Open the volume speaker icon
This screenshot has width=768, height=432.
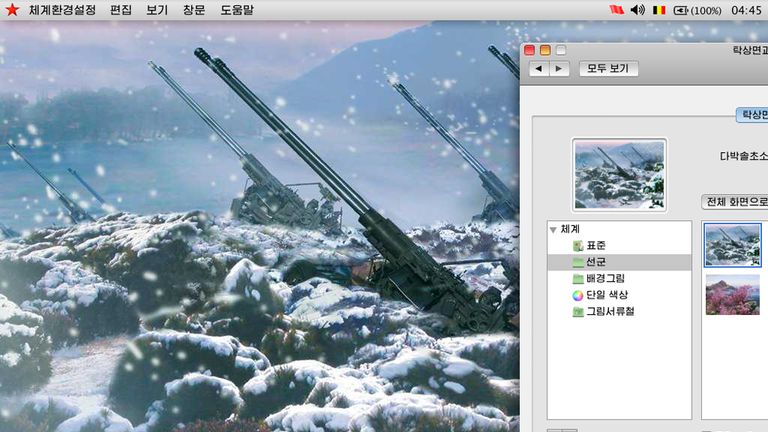click(x=637, y=10)
